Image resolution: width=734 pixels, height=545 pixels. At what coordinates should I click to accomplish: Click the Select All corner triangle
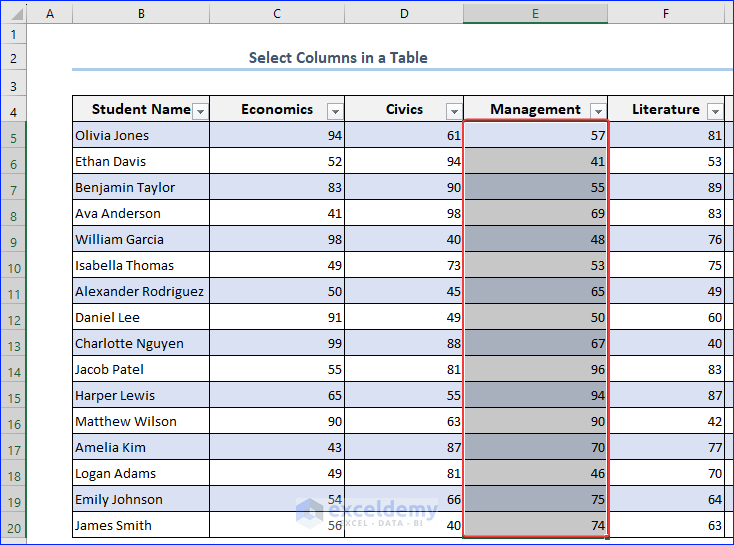click(x=15, y=14)
